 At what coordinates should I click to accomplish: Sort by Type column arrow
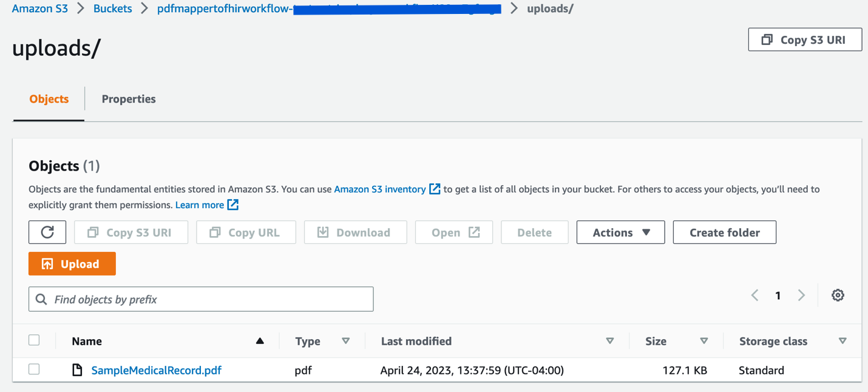(346, 341)
